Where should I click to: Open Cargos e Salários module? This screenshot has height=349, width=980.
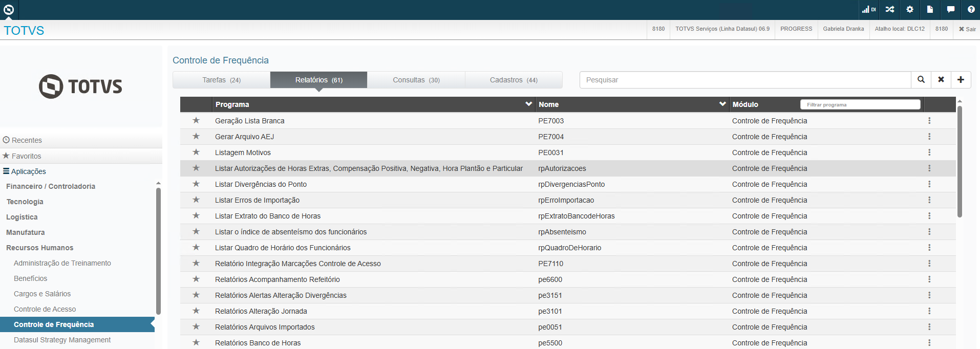[x=42, y=294]
